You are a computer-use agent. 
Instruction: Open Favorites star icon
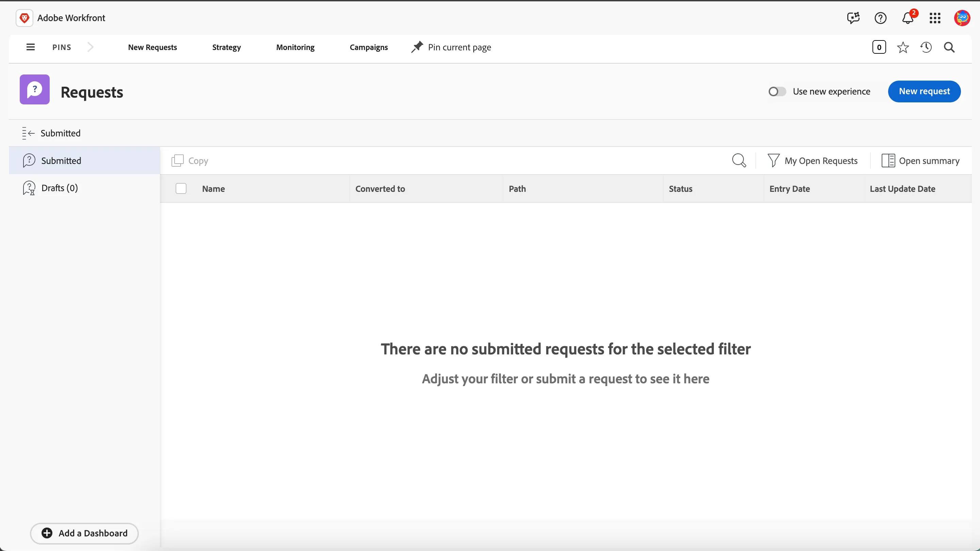coord(903,47)
